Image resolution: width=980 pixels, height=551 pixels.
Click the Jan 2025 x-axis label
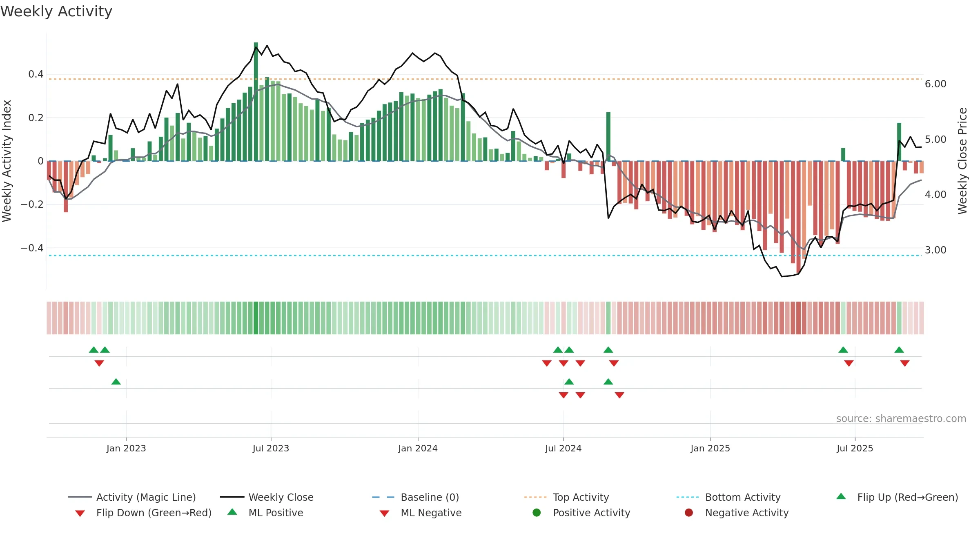point(710,448)
